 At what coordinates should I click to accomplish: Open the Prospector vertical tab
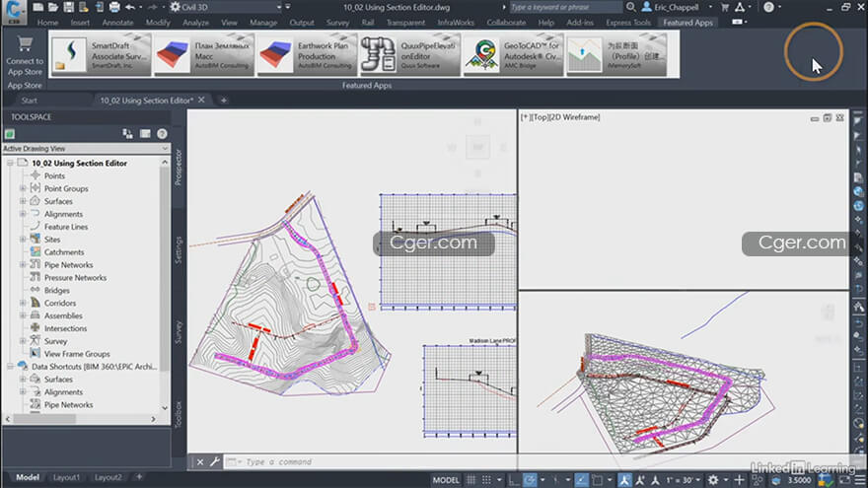click(x=179, y=167)
